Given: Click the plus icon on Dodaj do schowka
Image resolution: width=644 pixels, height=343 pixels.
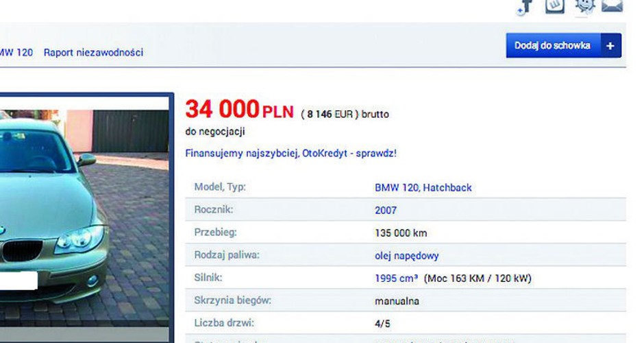Looking at the screenshot, I should (610, 46).
